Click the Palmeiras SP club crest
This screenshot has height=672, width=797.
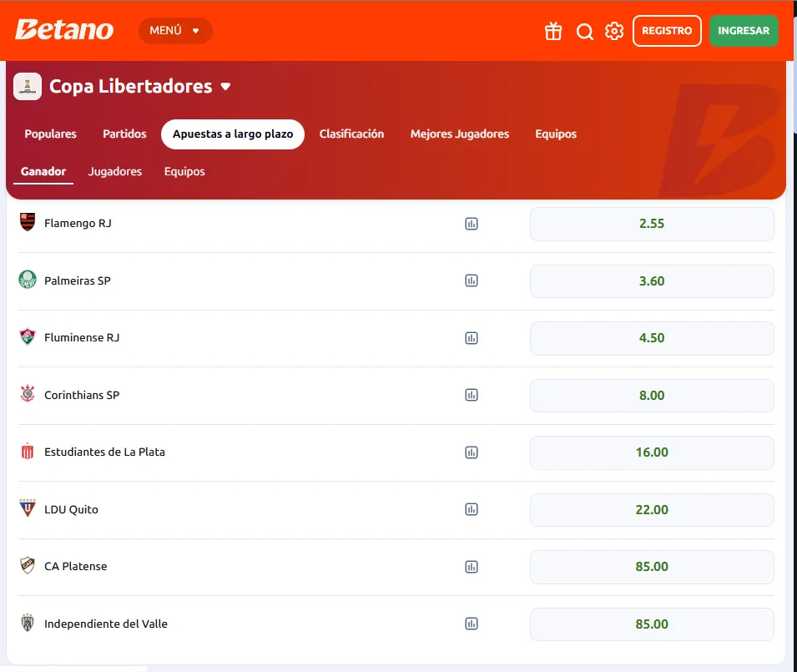pos(28,280)
